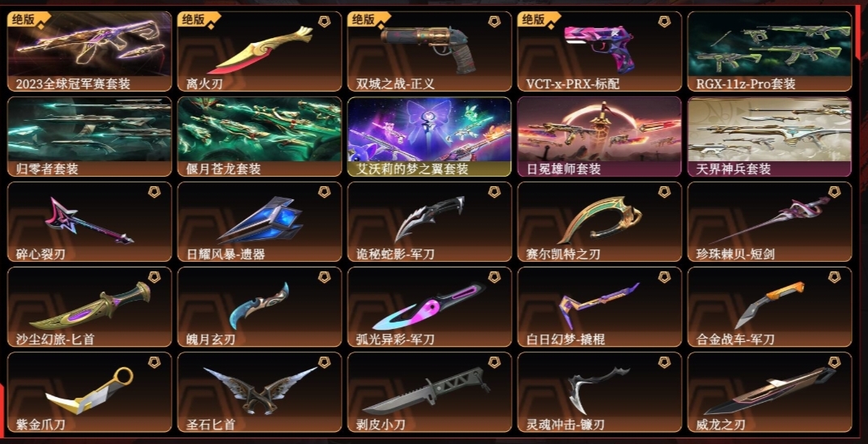Viewport: 868px width, 444px height.
Task: Open the 日冕雄师套装 bundle
Action: coord(599,137)
